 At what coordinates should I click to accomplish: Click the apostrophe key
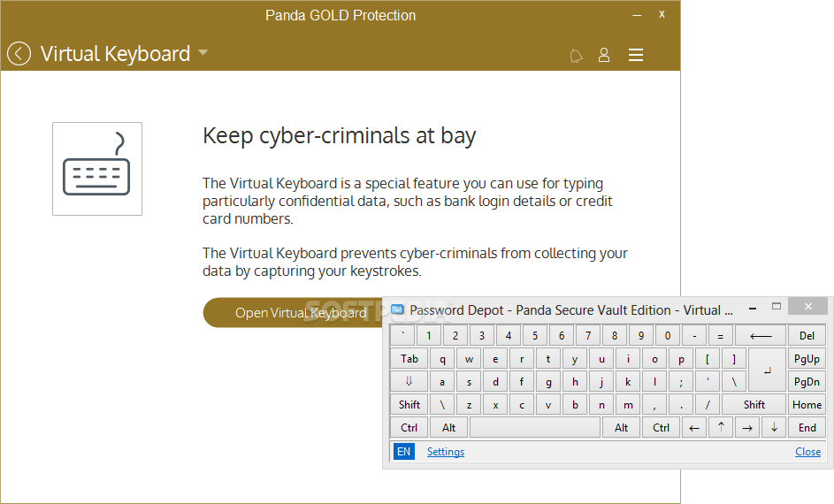pos(708,381)
